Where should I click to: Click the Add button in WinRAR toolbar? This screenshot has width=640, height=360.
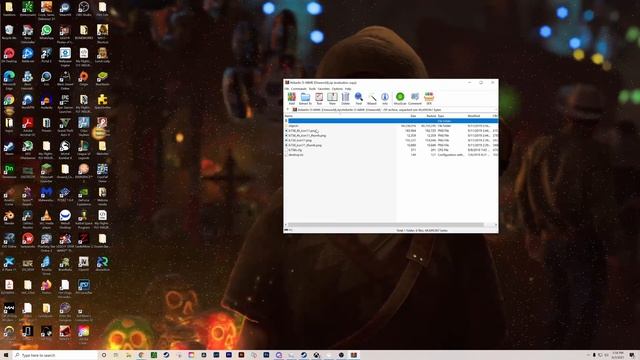(x=291, y=98)
